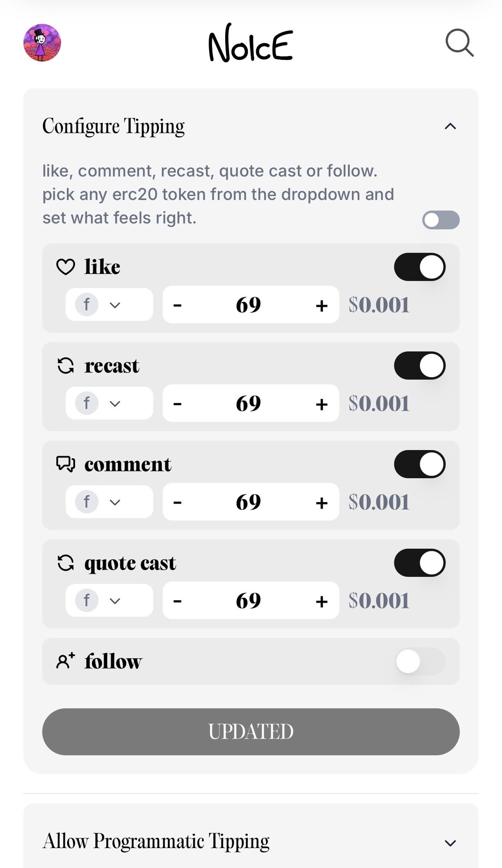Disable tipping for likes

419,267
